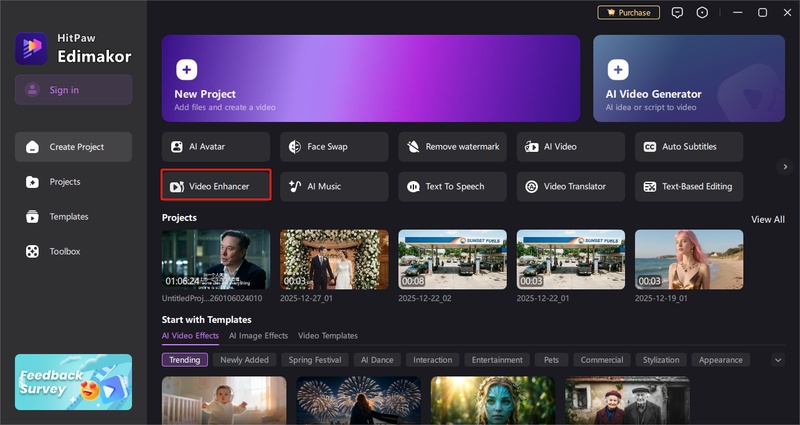The height and width of the screenshot is (425, 800).
Task: Expand the template categories dropdown chevron
Action: [x=778, y=360]
